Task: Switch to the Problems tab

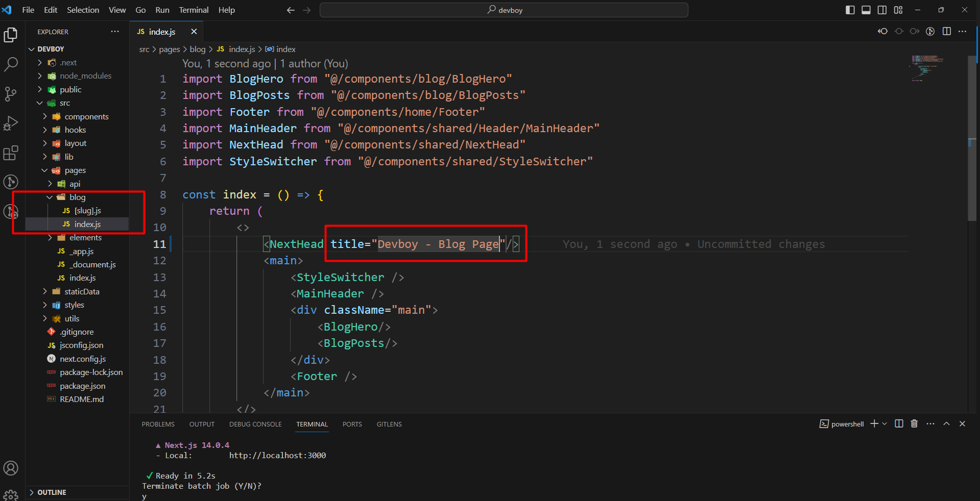Action: (158, 424)
